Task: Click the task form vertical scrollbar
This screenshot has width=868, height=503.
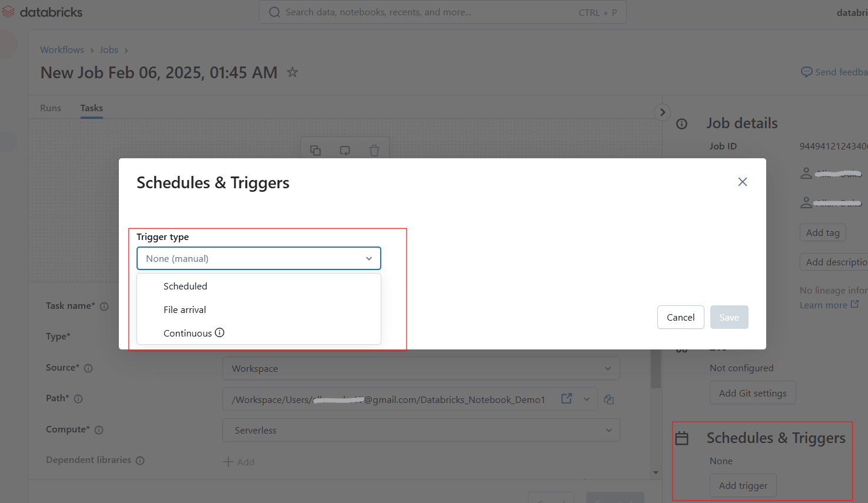Action: tap(656, 368)
